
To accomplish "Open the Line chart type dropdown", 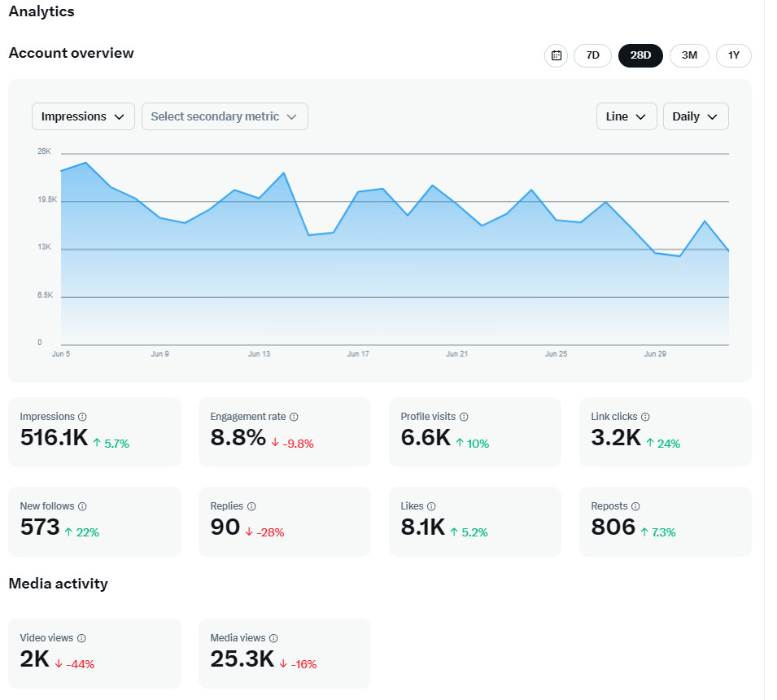I will (x=626, y=116).
